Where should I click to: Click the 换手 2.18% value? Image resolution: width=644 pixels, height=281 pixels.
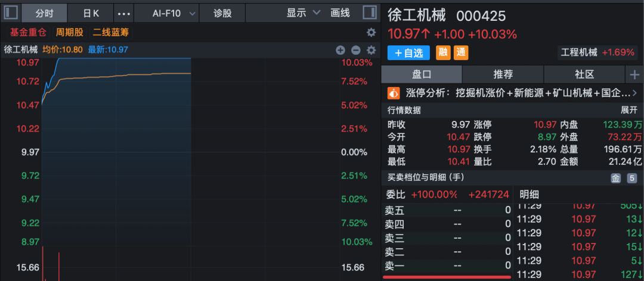click(x=544, y=149)
